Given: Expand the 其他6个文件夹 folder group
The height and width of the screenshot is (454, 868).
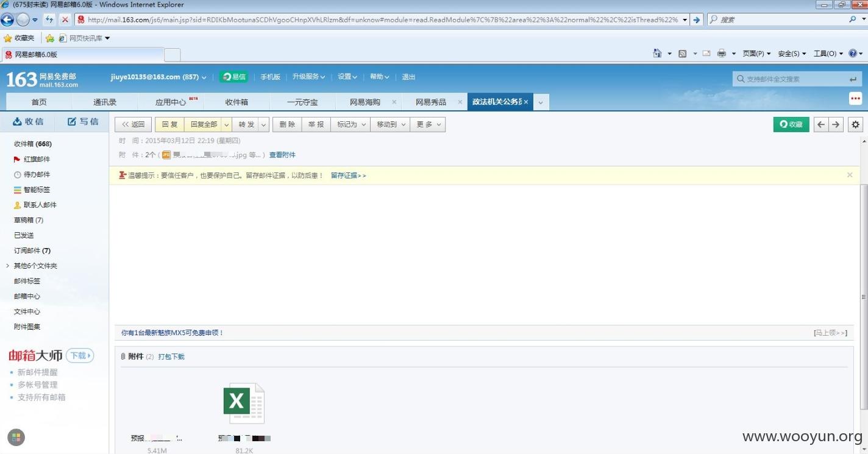Looking at the screenshot, I should pyautogui.click(x=7, y=266).
